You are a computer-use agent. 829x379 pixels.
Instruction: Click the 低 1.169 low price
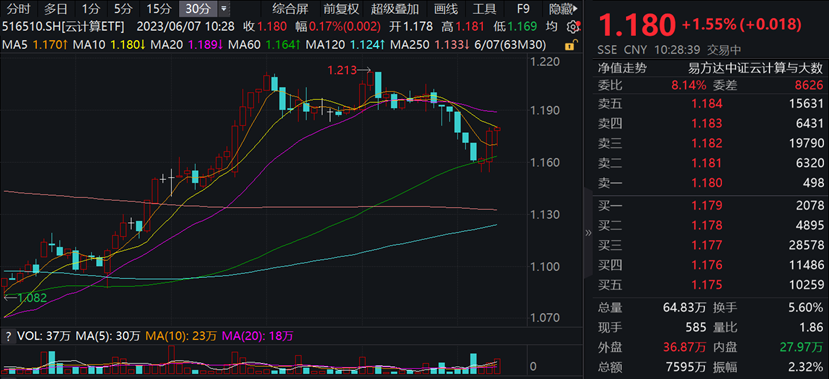514,26
